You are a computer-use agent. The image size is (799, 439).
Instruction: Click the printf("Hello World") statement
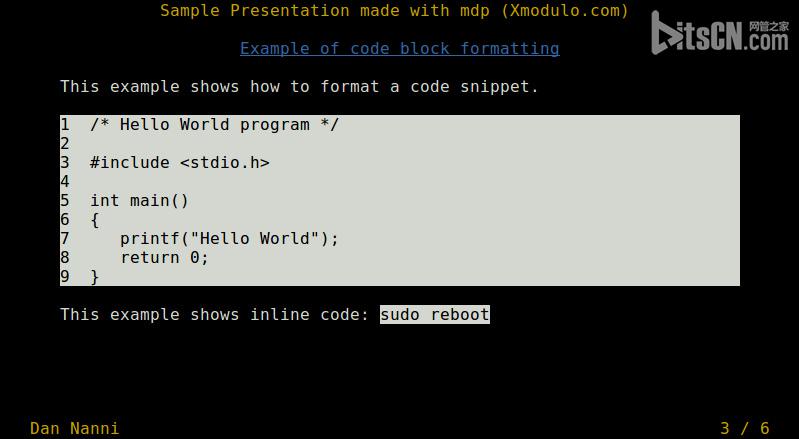coord(229,238)
